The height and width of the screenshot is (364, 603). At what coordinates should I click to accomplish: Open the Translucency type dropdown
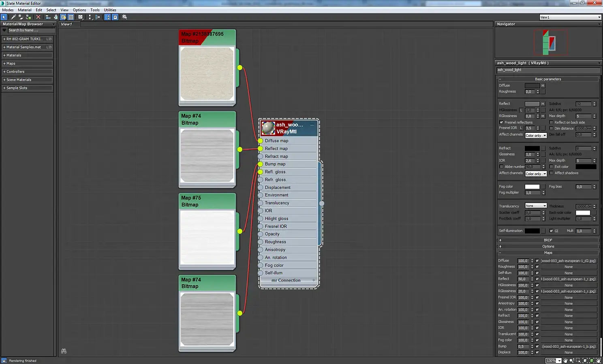coord(536,206)
